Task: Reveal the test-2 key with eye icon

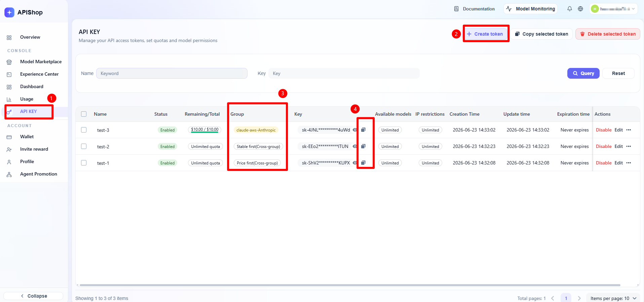Action: click(x=355, y=146)
